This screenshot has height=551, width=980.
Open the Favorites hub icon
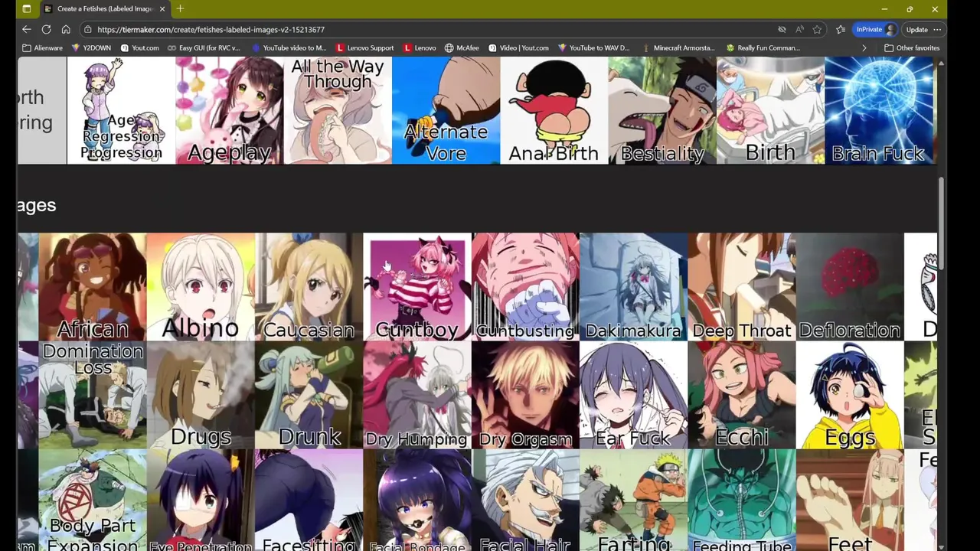coord(841,30)
